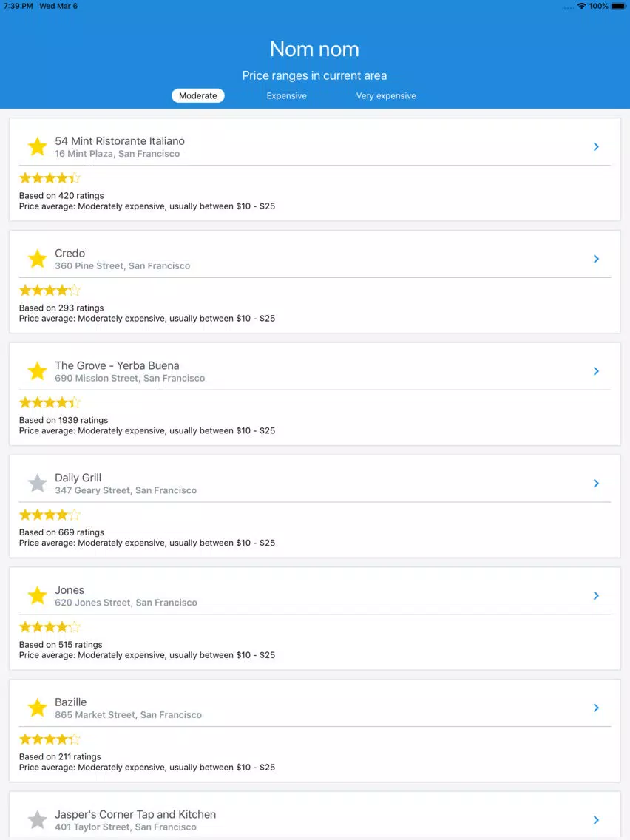Switch to the Expensive price tab

287,96
